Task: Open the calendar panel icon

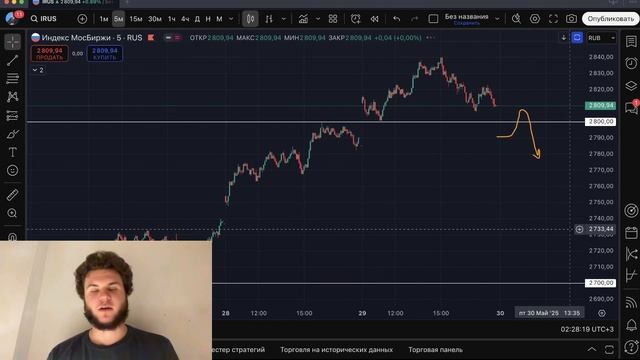Action: (x=631, y=233)
